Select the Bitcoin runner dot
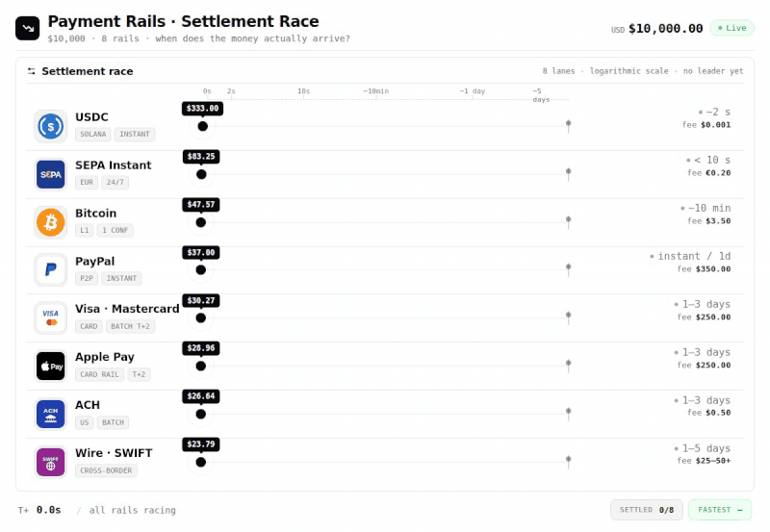This screenshot has width=770, height=532. (201, 222)
